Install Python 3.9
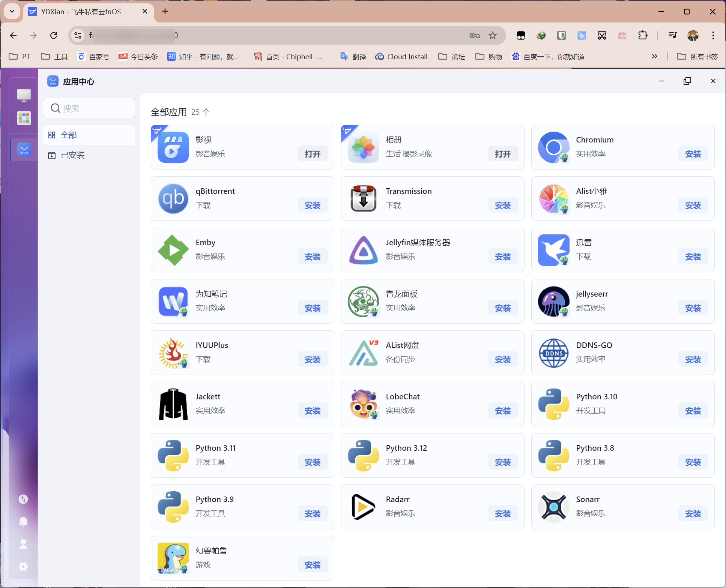The image size is (726, 588). [313, 514]
